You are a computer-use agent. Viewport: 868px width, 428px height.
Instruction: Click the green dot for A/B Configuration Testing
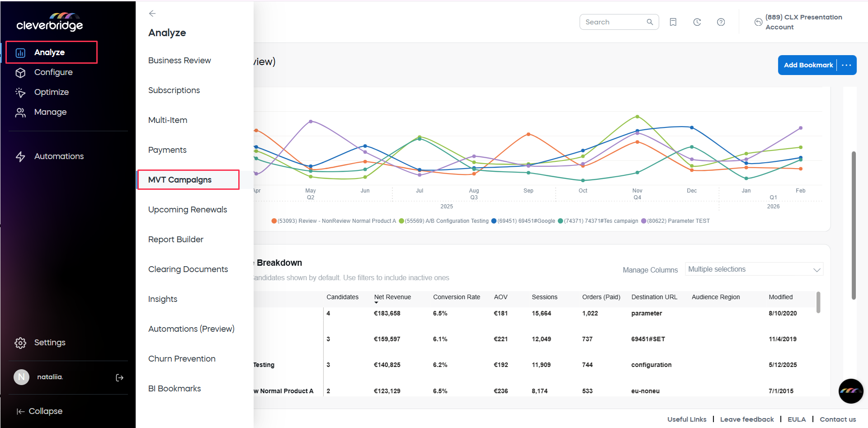click(x=401, y=221)
